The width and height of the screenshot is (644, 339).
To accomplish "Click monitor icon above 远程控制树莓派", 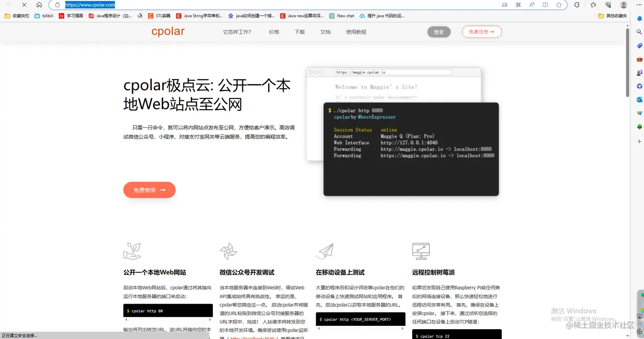I will point(421,251).
